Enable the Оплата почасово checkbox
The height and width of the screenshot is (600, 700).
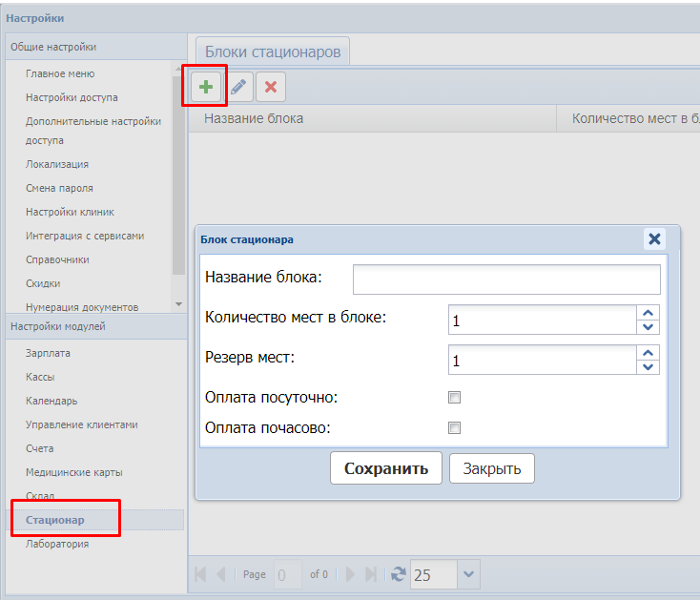(x=455, y=428)
